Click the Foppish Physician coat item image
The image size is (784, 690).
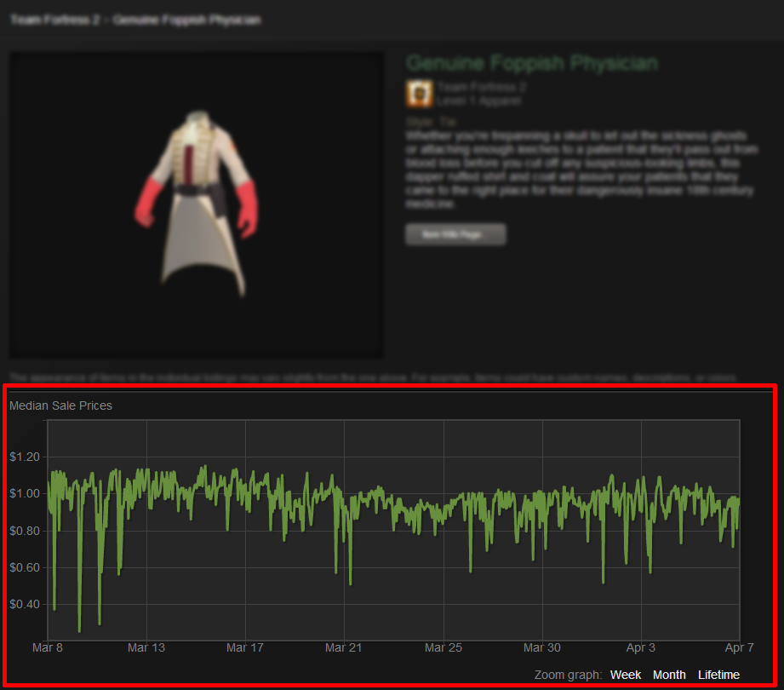click(197, 205)
